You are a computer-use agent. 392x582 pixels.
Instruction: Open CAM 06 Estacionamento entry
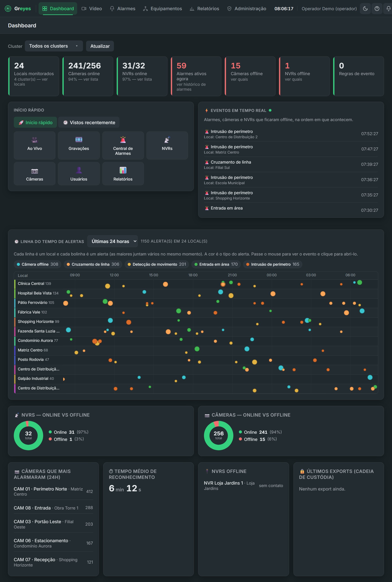[53, 543]
